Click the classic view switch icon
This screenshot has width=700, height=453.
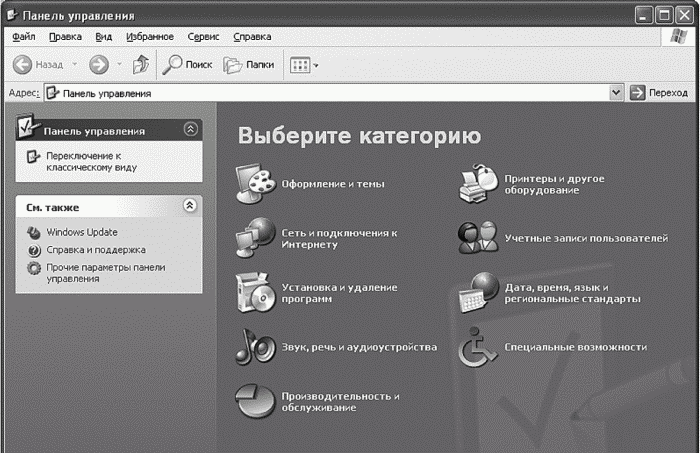(x=33, y=157)
